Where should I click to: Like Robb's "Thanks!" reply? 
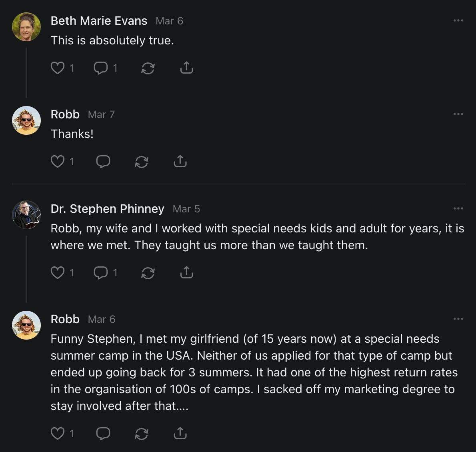point(58,162)
